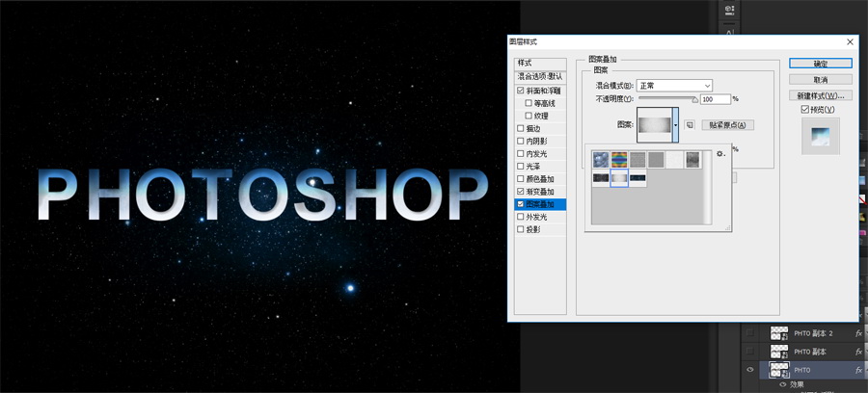Click the style preview thumbnail under 预览
This screenshot has height=393, width=868.
click(x=821, y=136)
